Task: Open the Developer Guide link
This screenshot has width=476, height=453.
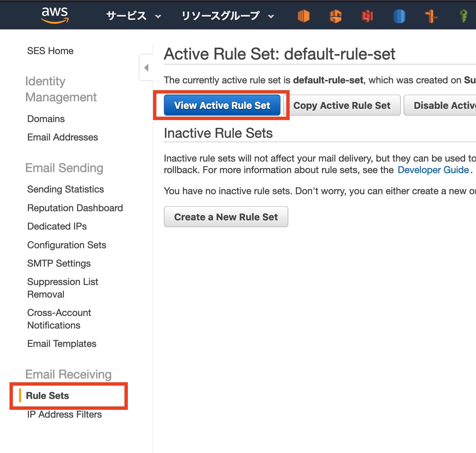Action: point(433,170)
